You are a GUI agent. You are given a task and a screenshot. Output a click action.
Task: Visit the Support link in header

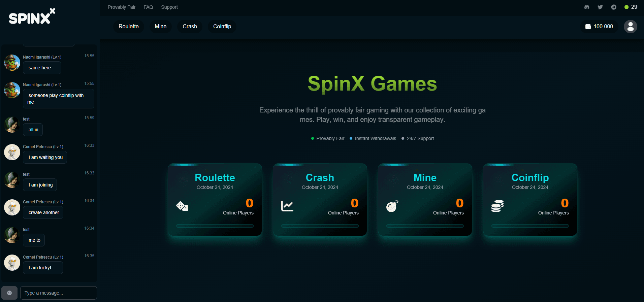pyautogui.click(x=169, y=7)
